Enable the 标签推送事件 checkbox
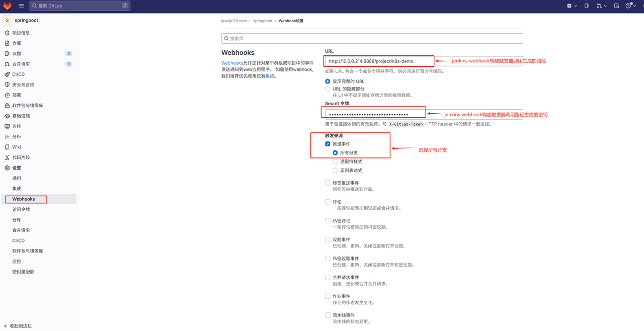The width and height of the screenshot is (644, 331). (x=328, y=183)
